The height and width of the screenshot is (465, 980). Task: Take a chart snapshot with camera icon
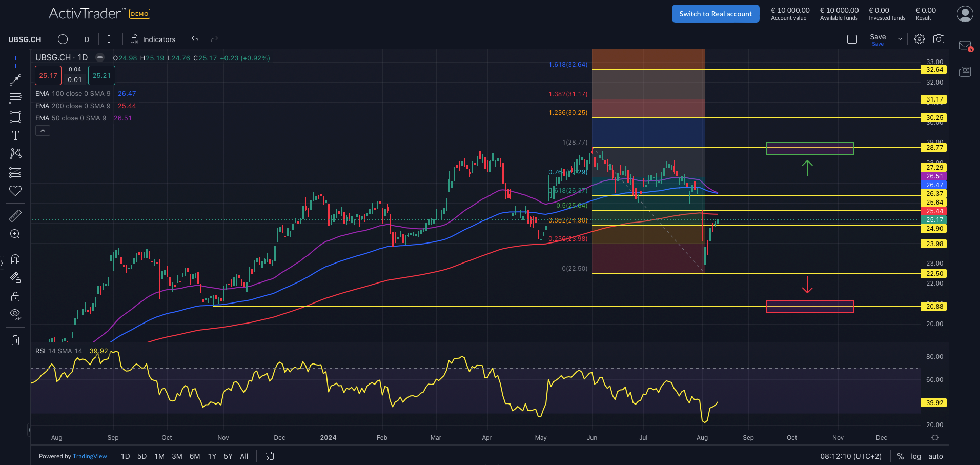938,39
